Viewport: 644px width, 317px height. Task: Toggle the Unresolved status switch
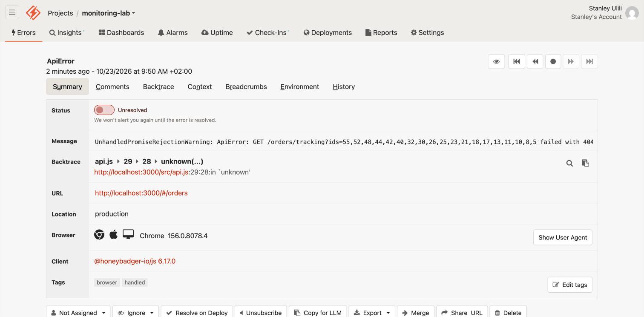coord(104,110)
